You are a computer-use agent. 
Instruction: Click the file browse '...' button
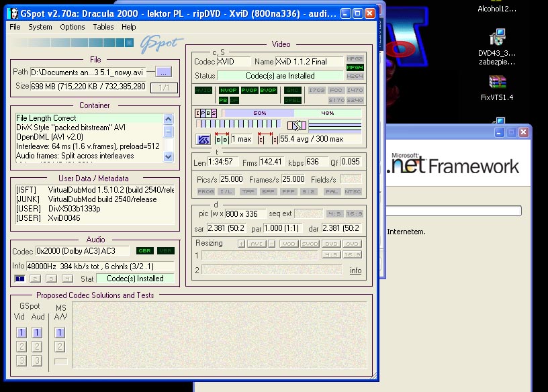click(164, 72)
